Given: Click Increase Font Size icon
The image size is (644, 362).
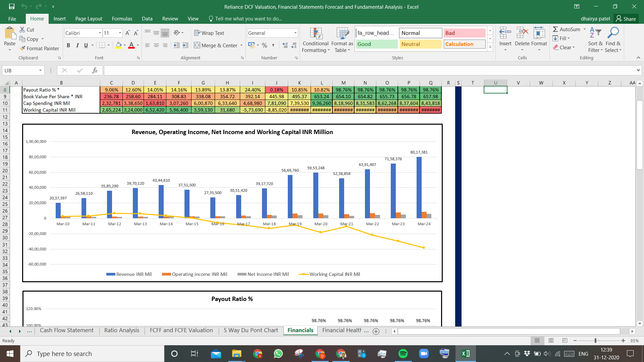Looking at the screenshot, I should point(127,33).
